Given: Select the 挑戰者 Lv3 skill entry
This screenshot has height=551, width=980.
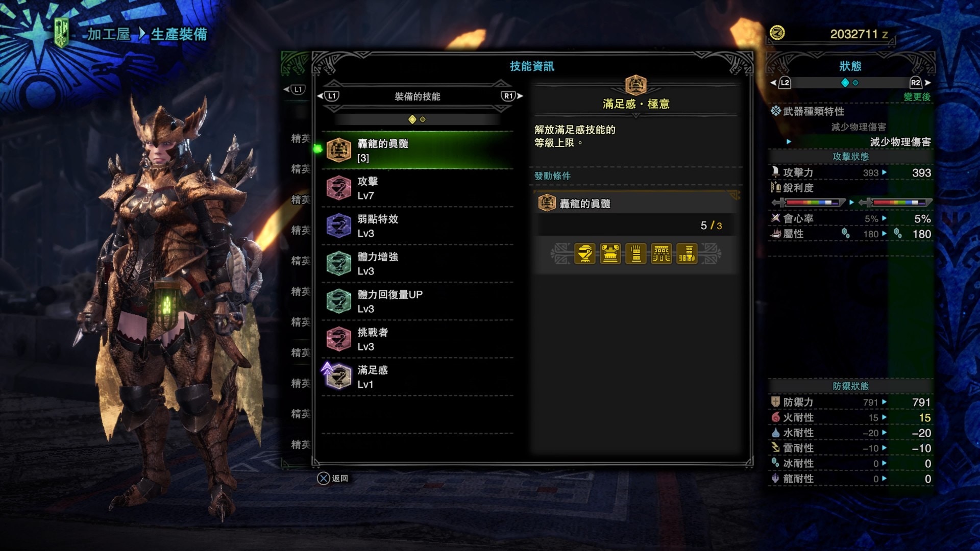Looking at the screenshot, I should pyautogui.click(x=418, y=339).
